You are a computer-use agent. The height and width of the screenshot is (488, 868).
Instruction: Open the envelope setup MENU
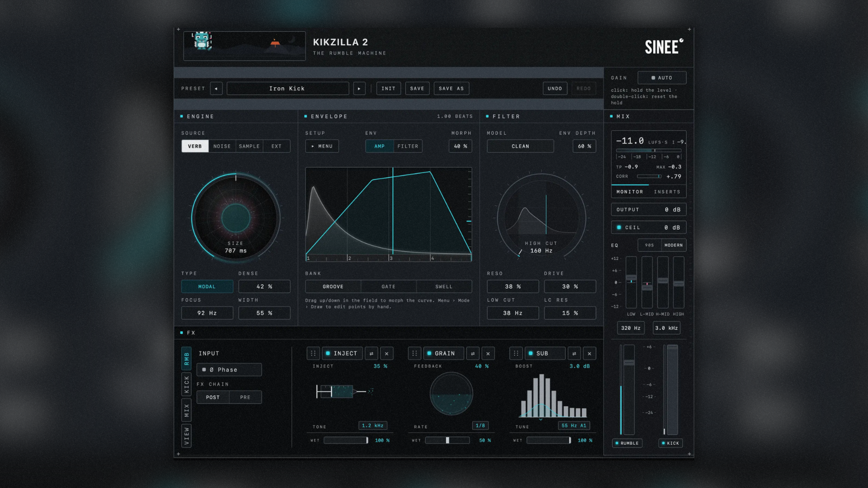tap(322, 146)
